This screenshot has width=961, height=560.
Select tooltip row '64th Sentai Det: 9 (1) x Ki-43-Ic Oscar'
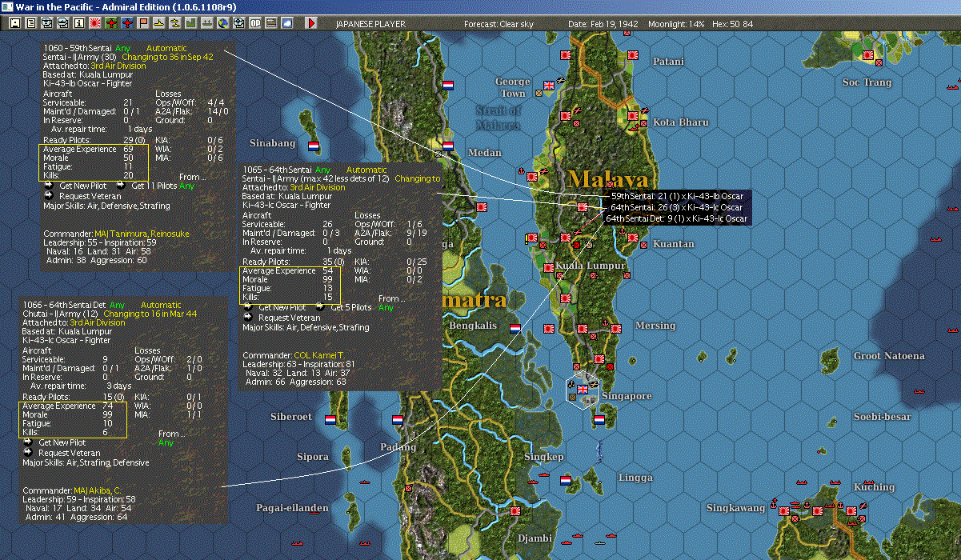(677, 218)
